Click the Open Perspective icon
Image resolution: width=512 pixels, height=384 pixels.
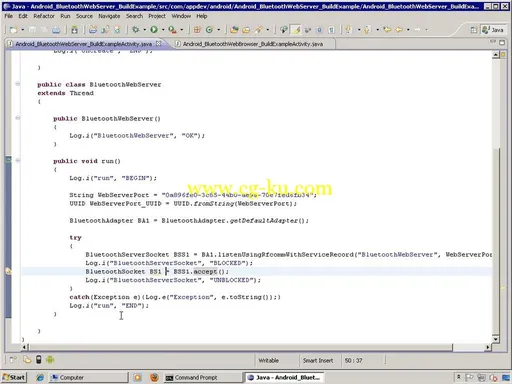(473, 30)
